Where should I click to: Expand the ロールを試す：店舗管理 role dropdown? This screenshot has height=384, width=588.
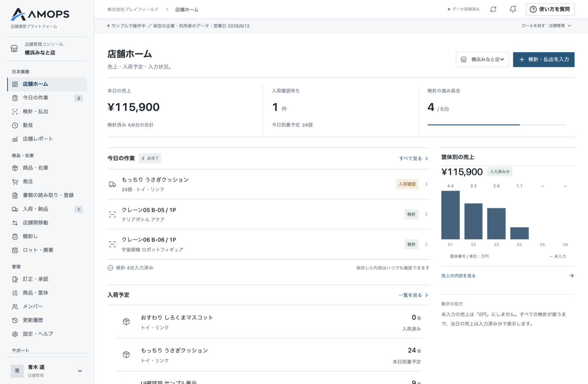tap(546, 26)
